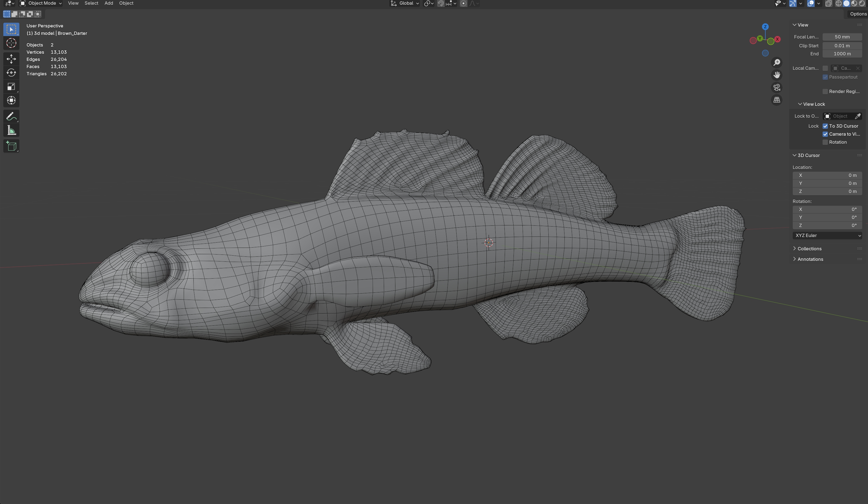Enable the Rotation lock checkbox

825,142
